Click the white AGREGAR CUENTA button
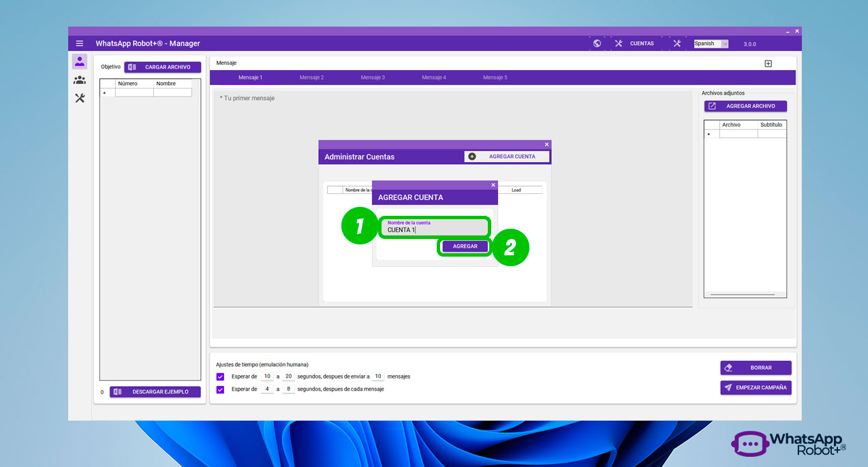 pyautogui.click(x=506, y=157)
